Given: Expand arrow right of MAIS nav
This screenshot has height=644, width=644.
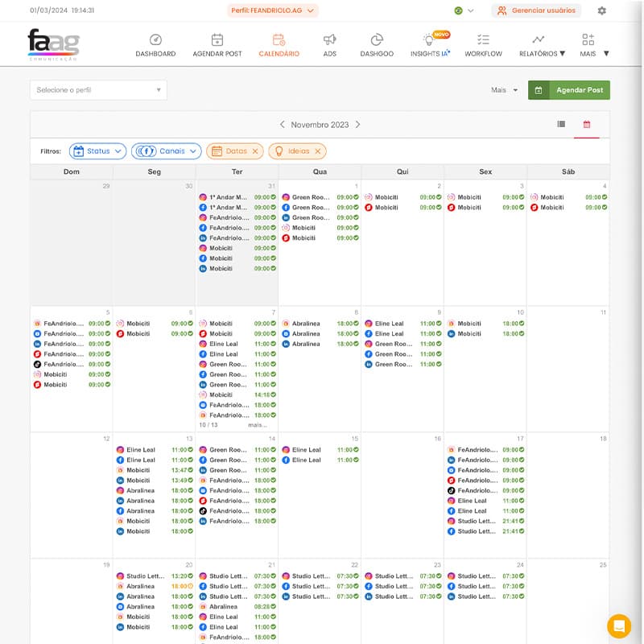Looking at the screenshot, I should [x=606, y=53].
